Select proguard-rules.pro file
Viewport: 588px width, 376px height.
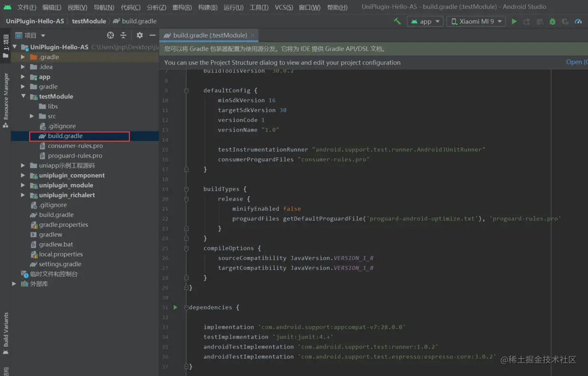pyautogui.click(x=75, y=156)
